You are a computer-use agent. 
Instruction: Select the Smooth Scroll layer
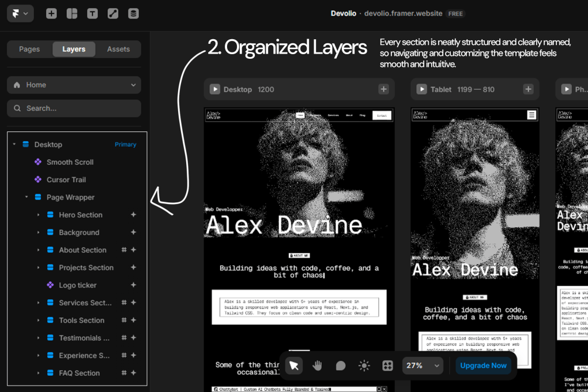point(70,162)
